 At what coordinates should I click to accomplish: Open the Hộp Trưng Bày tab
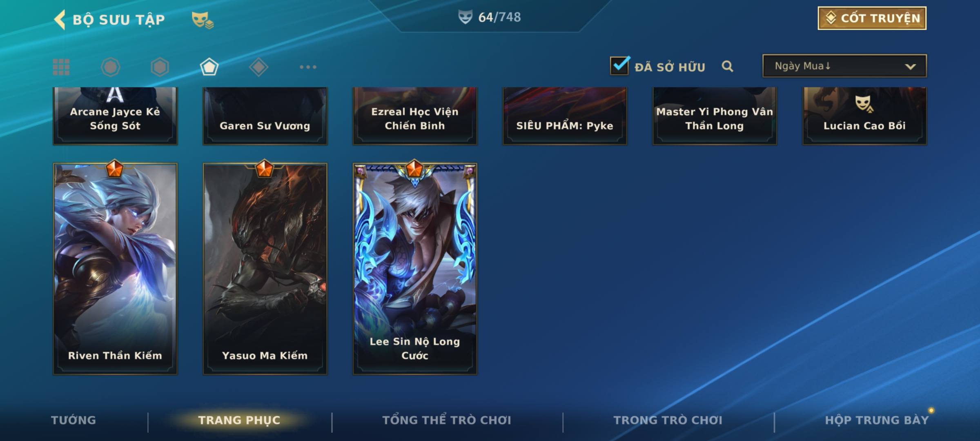pos(877,420)
